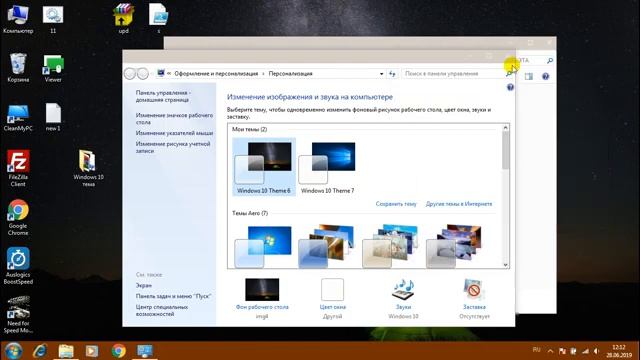Open Taskbar and Start Menu link
The height and width of the screenshot is (360, 640).
(x=173, y=296)
